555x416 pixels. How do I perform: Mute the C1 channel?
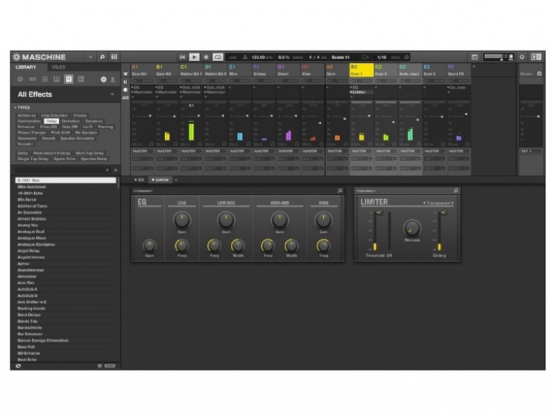[185, 144]
